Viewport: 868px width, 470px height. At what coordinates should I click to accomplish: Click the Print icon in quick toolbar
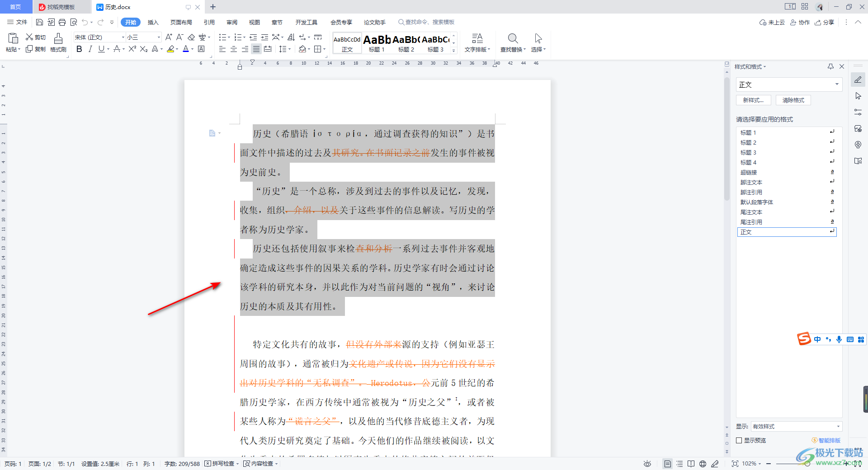pyautogui.click(x=62, y=22)
